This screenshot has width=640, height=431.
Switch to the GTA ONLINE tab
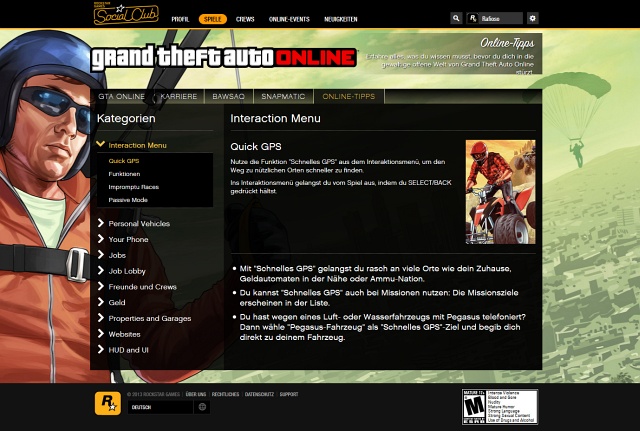122,96
